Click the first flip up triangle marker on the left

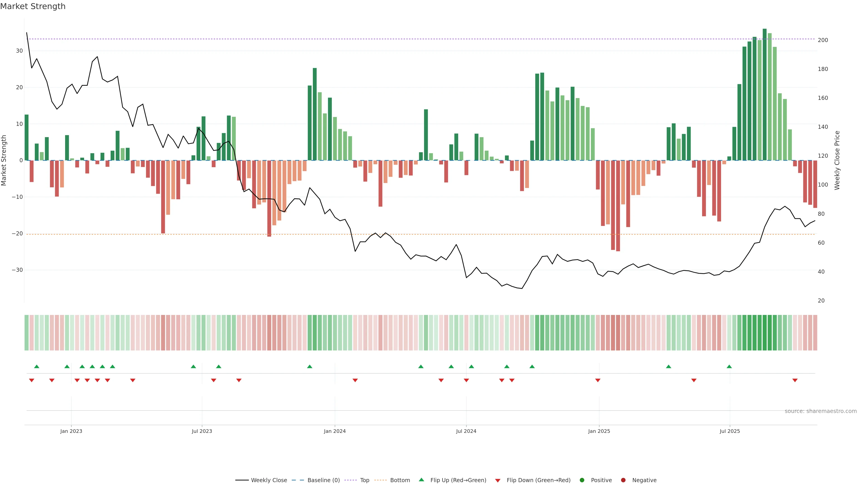click(x=37, y=366)
